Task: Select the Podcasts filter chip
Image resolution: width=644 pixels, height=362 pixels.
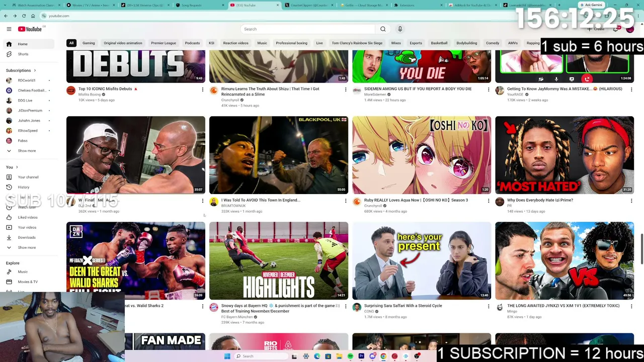Action: tap(192, 43)
